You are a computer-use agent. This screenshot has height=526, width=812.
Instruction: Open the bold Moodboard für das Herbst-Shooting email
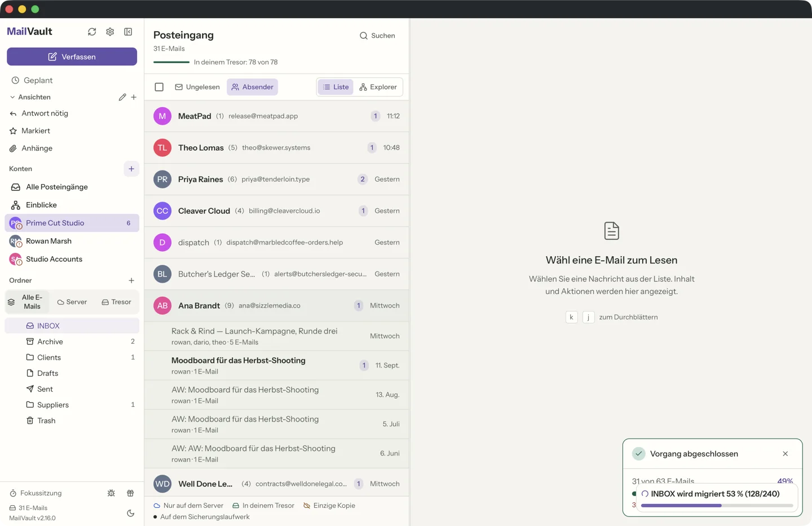point(276,366)
